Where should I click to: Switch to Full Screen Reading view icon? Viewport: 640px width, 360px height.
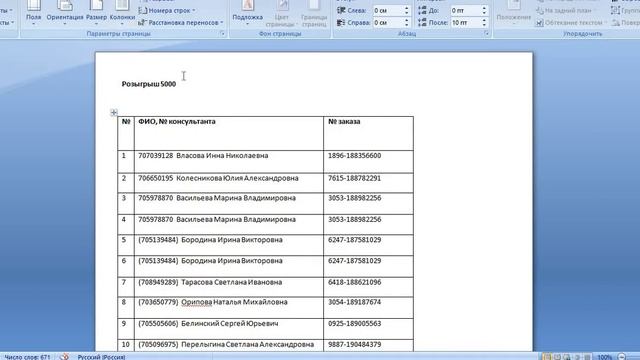(x=557, y=357)
